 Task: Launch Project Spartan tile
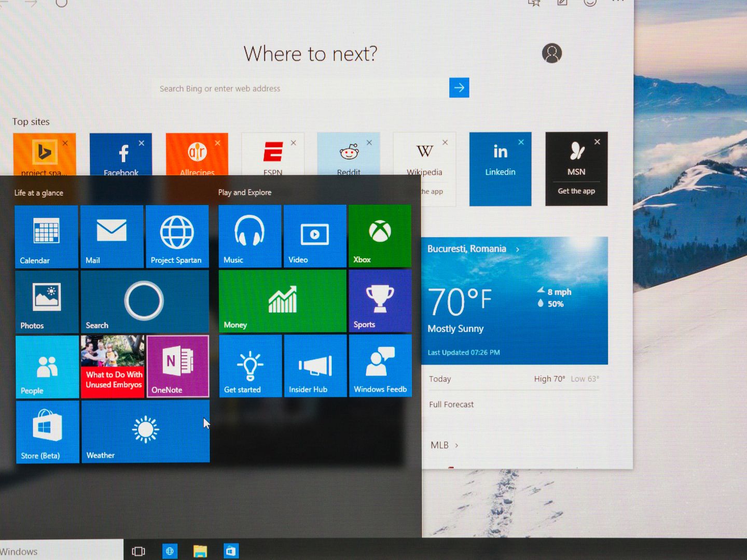(177, 237)
